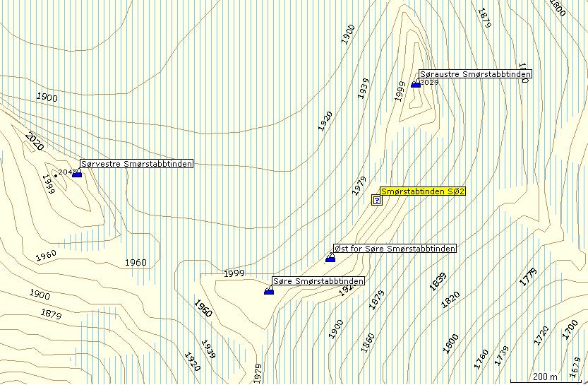The image size is (588, 385).
Task: Select the Øst for Søre Smørstabbtinden label
Action: tap(395, 249)
